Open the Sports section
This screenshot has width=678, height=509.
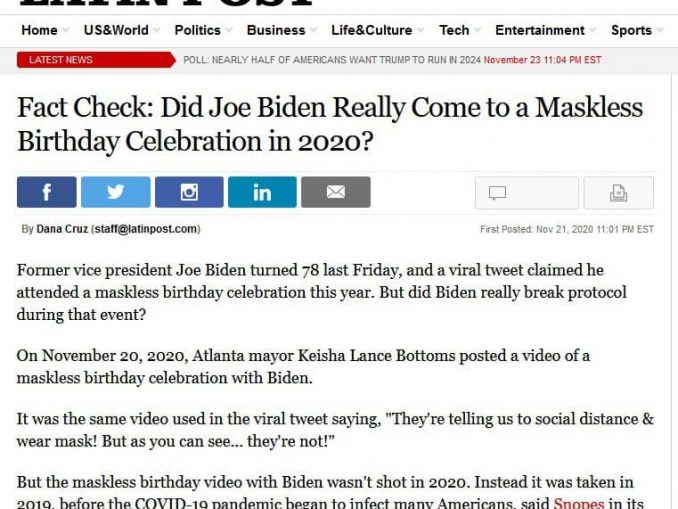pos(631,30)
